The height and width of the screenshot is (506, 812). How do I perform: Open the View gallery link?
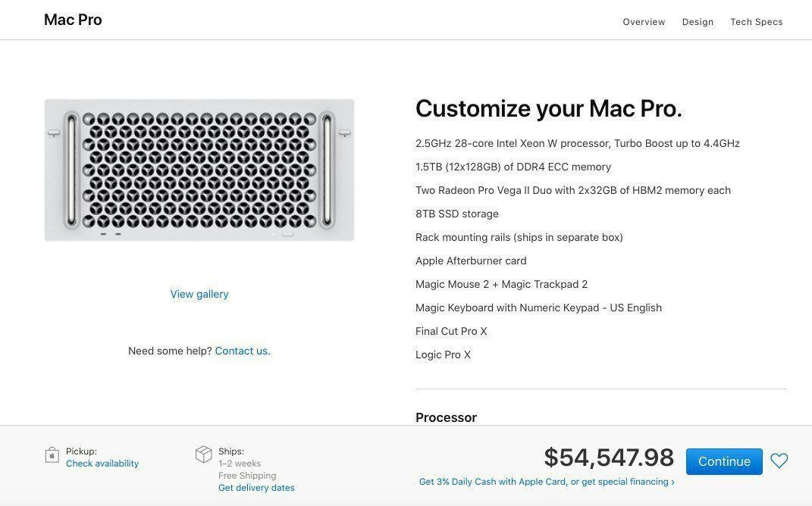(199, 294)
